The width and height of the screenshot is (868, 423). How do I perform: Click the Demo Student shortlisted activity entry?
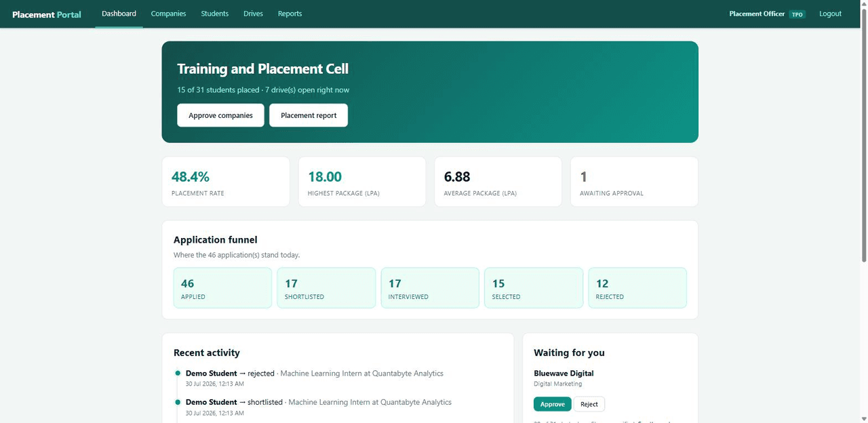(x=319, y=407)
